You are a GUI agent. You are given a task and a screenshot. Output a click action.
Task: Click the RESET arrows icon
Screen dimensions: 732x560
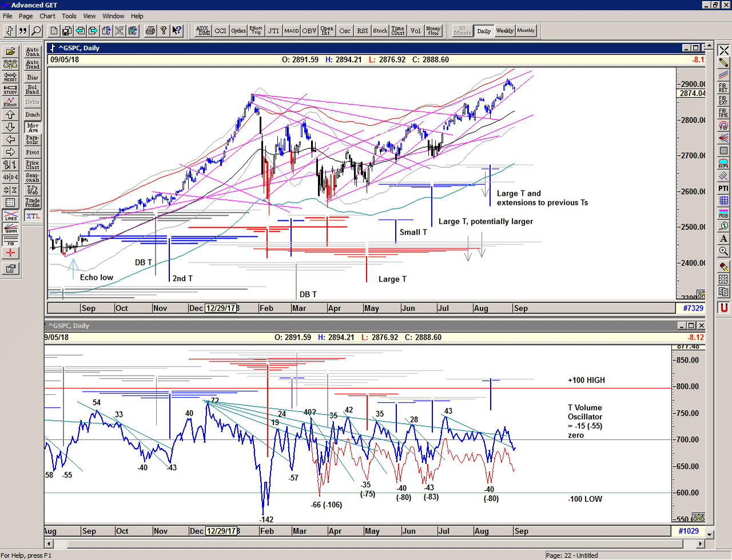[x=10, y=77]
